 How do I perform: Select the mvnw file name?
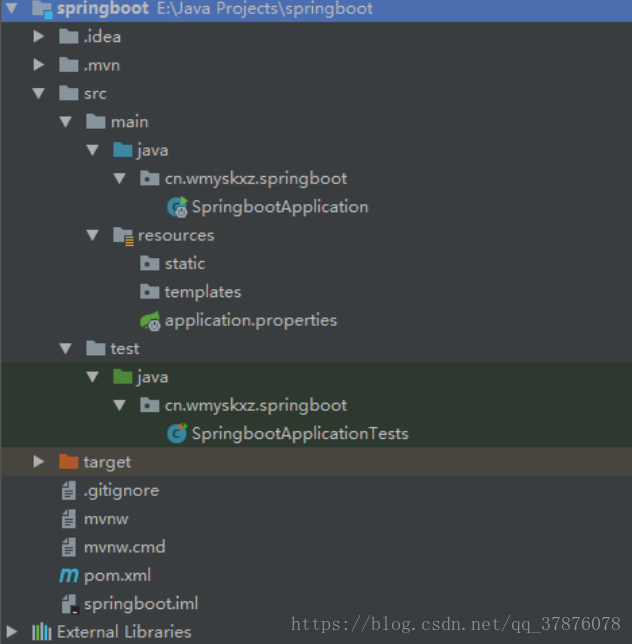pos(106,519)
